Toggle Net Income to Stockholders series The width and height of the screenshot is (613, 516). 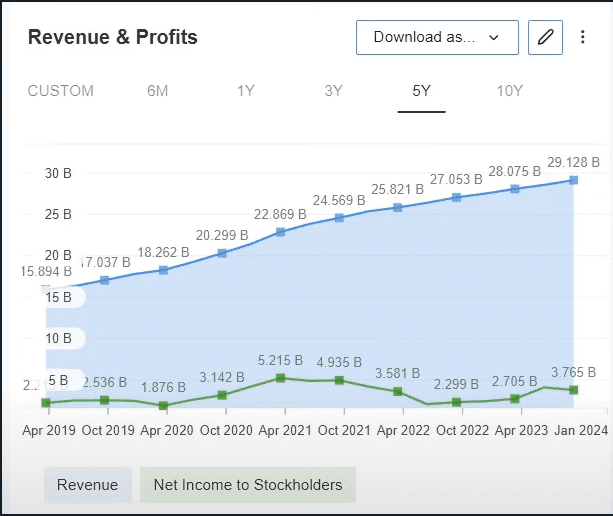tap(248, 485)
